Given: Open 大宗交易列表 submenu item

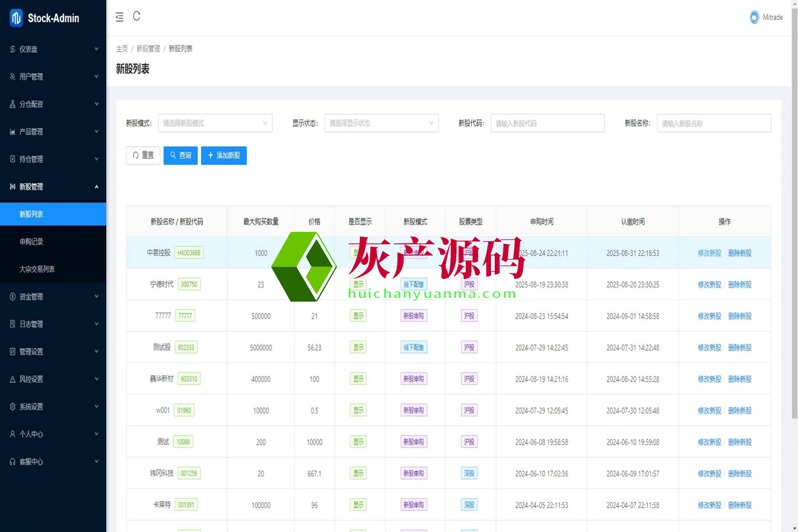Looking at the screenshot, I should 37,269.
